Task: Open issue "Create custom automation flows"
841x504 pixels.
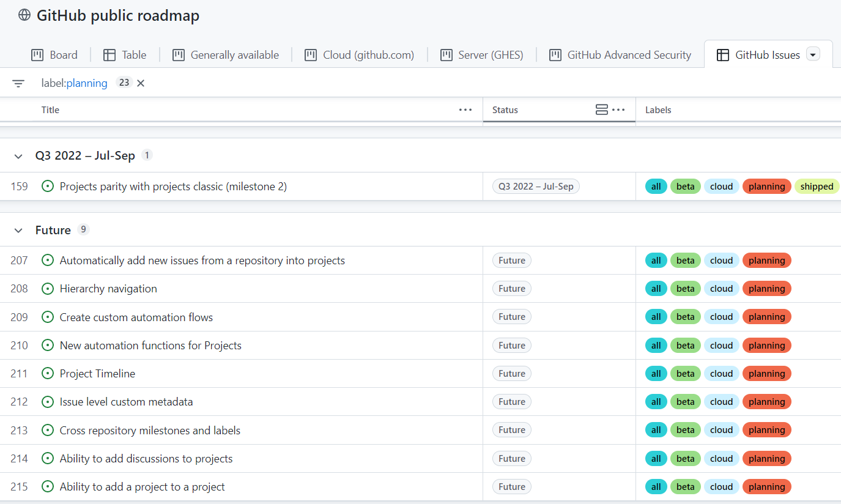Action: 136,317
